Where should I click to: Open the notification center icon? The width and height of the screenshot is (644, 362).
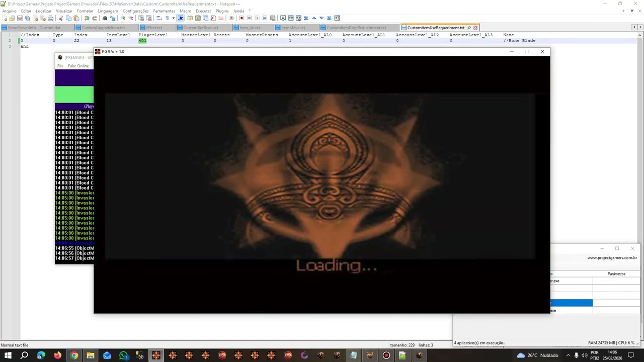coord(631,355)
